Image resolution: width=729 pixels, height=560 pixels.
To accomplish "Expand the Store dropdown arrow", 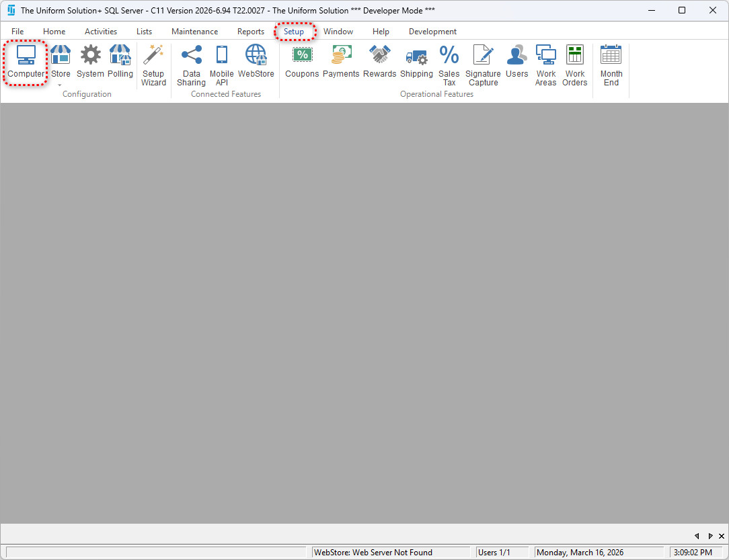I will click(x=61, y=85).
